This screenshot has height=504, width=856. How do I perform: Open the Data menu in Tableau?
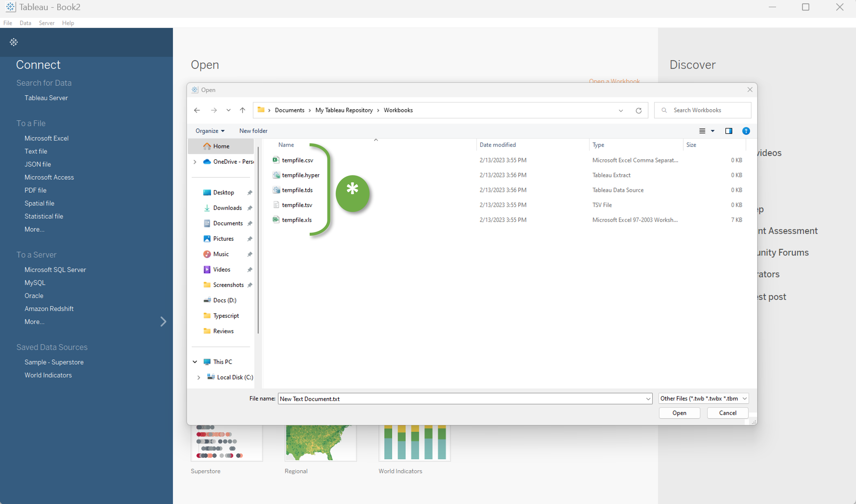coord(25,23)
